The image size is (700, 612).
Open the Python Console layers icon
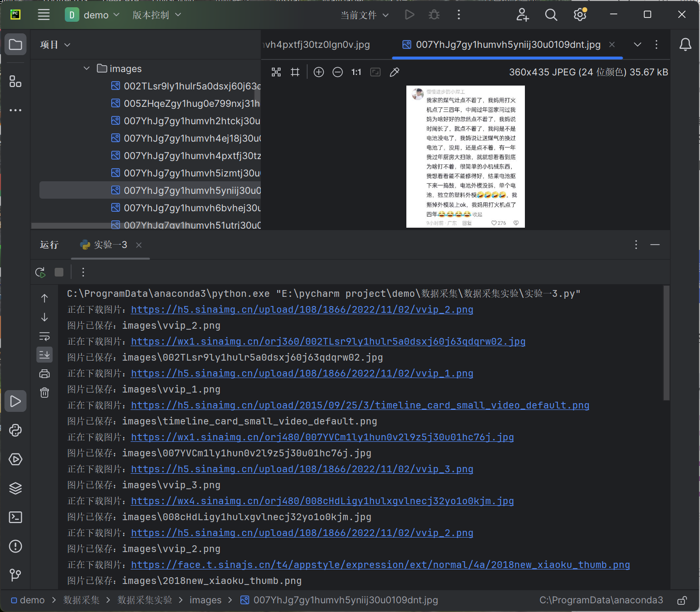[x=15, y=488]
